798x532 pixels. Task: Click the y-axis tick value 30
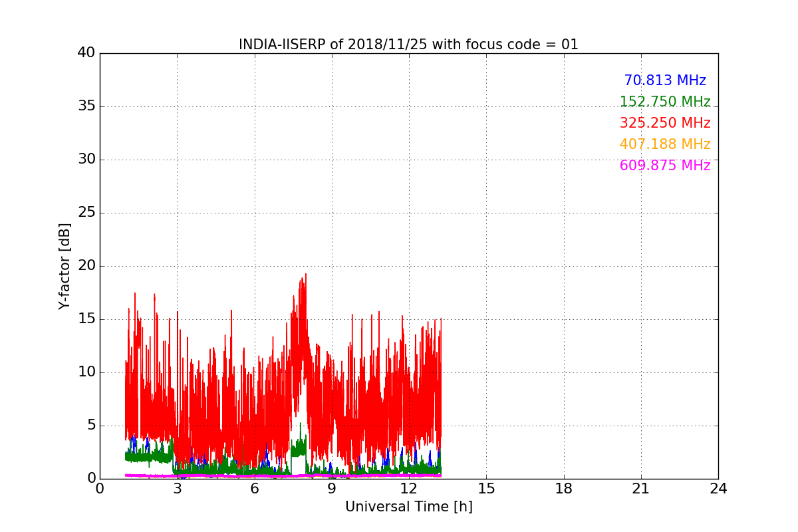[x=86, y=160]
